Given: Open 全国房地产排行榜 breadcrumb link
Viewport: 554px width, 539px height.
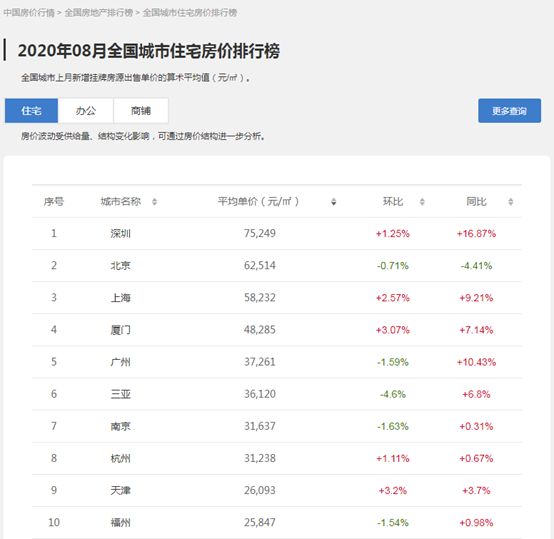Looking at the screenshot, I should 99,13.
